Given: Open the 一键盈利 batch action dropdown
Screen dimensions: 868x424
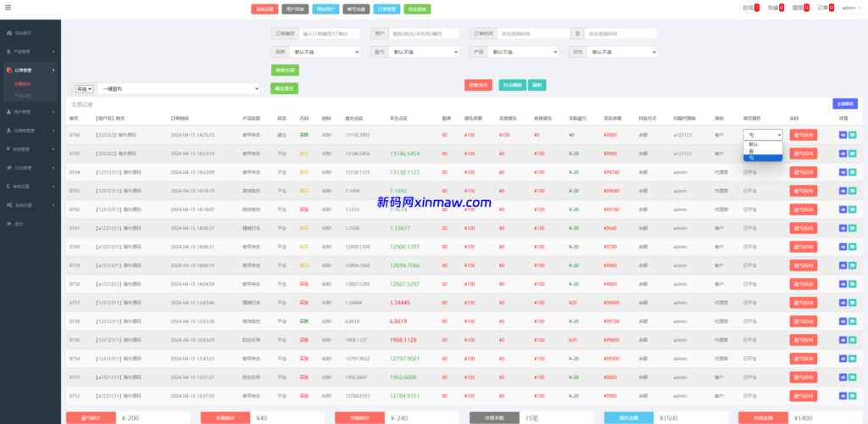Looking at the screenshot, I should [x=179, y=88].
